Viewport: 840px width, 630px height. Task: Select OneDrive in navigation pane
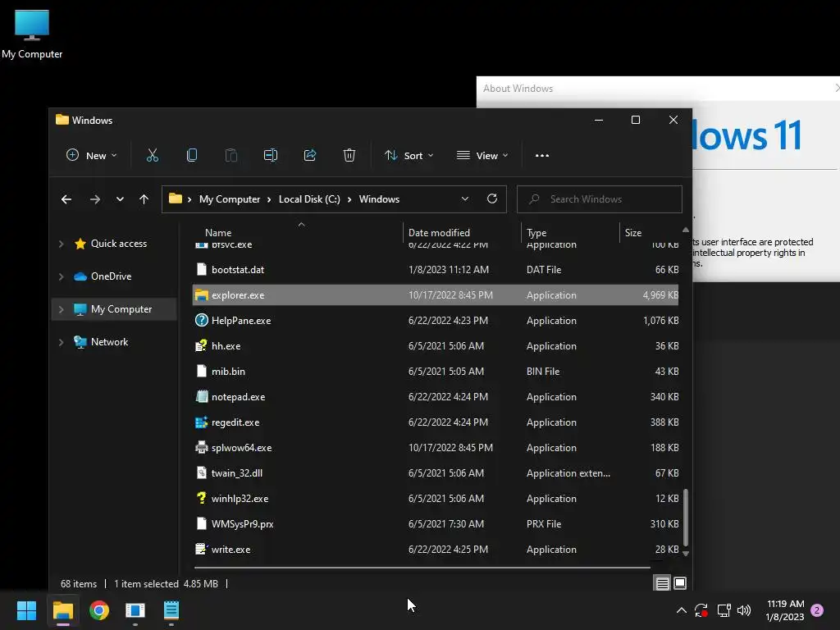111,276
